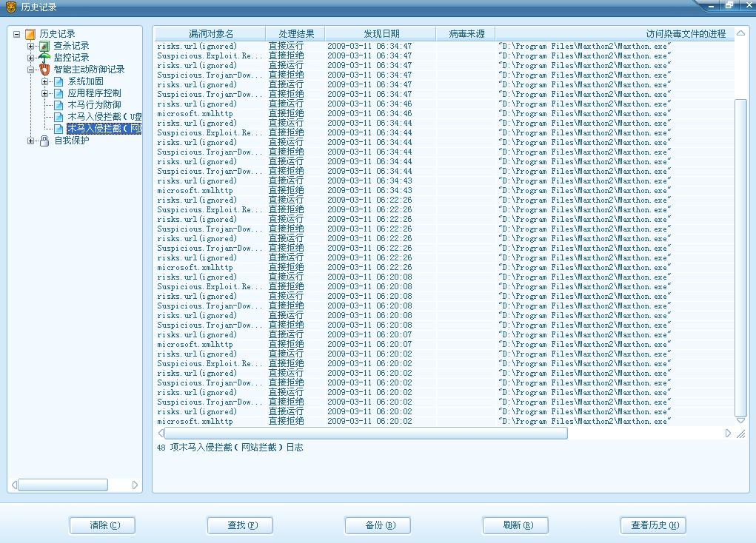Open 监控记录 tree entry
The height and width of the screenshot is (543, 756).
(x=71, y=58)
